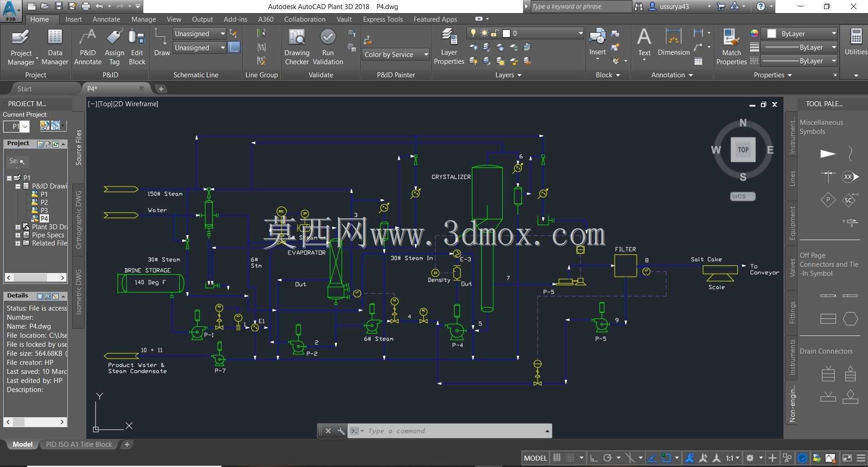Viewport: 868px width, 467px height.
Task: Switch to the Insert ribbon tab
Action: pyautogui.click(x=73, y=19)
